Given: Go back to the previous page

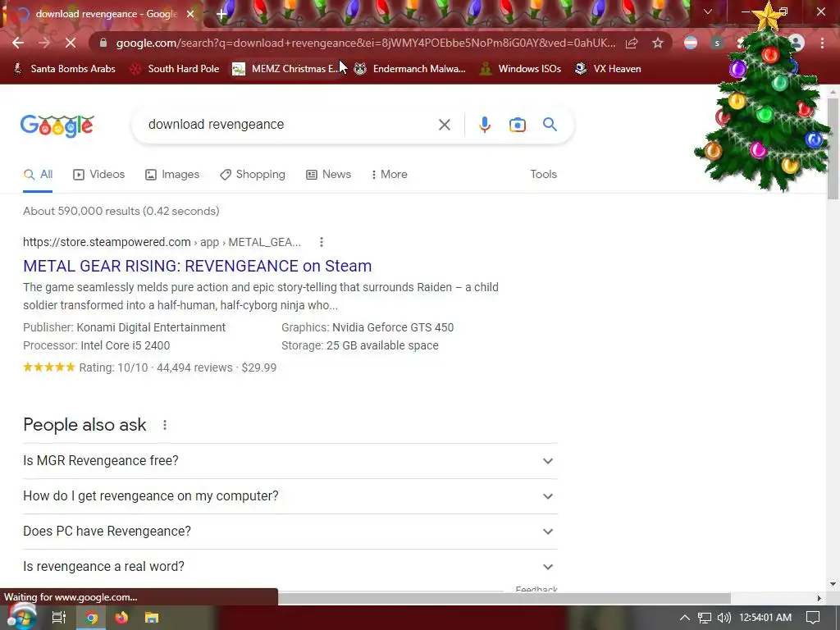Looking at the screenshot, I should pyautogui.click(x=18, y=43).
